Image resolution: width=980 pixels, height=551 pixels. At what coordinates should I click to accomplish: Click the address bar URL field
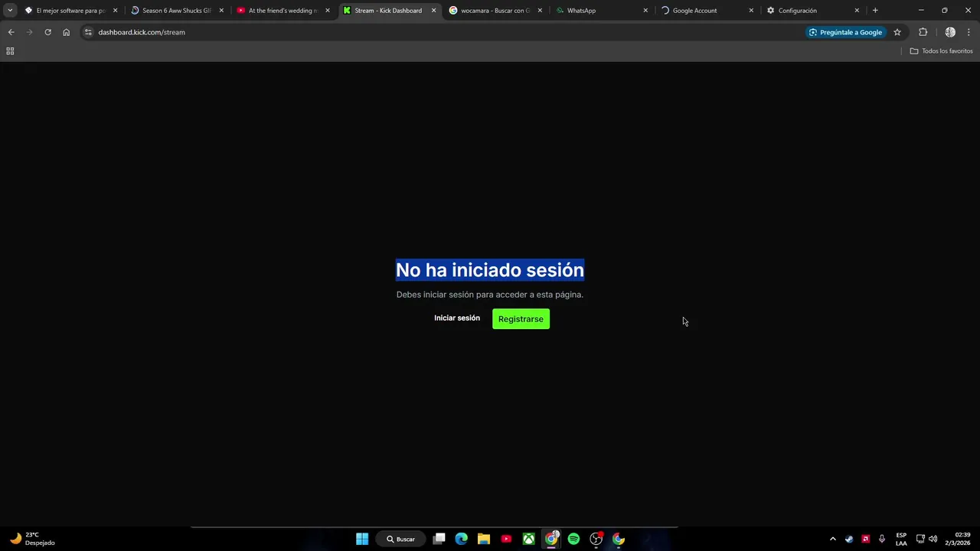448,32
